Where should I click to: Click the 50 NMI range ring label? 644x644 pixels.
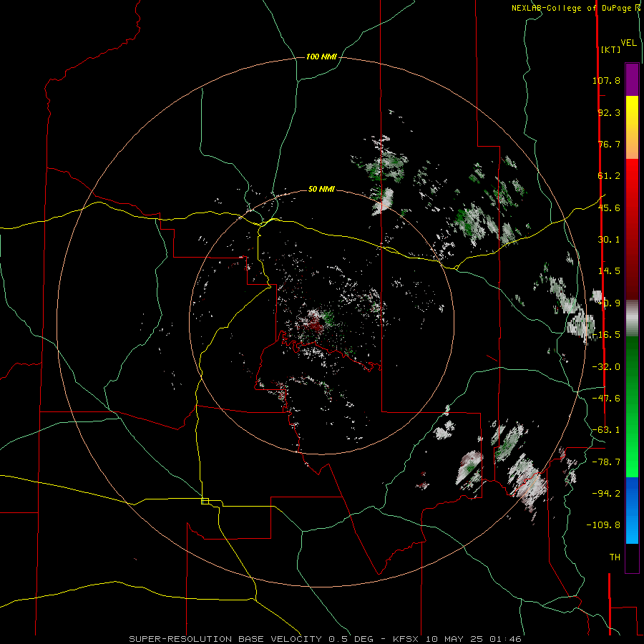point(321,189)
